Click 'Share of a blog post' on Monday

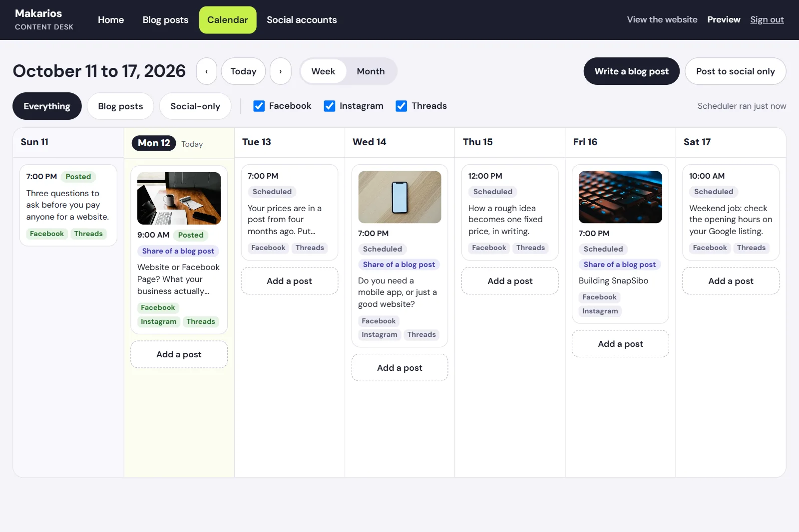(x=178, y=251)
